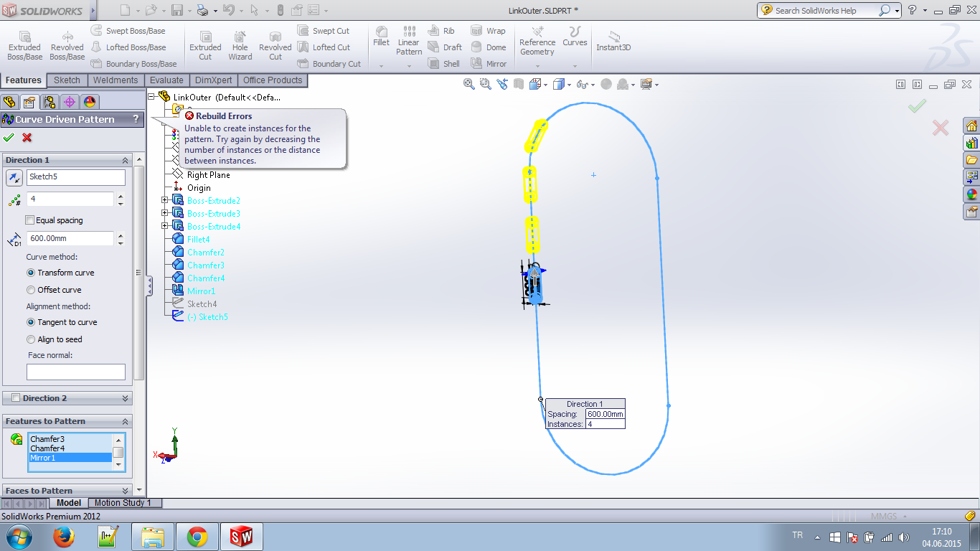The height and width of the screenshot is (551, 980).
Task: Switch to the DimXpert tab
Action: (x=214, y=80)
